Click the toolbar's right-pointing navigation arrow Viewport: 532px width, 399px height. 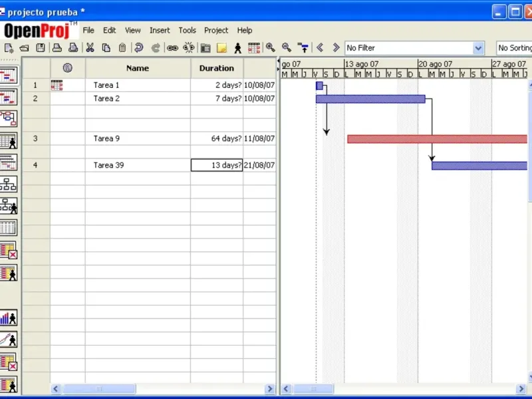[336, 47]
